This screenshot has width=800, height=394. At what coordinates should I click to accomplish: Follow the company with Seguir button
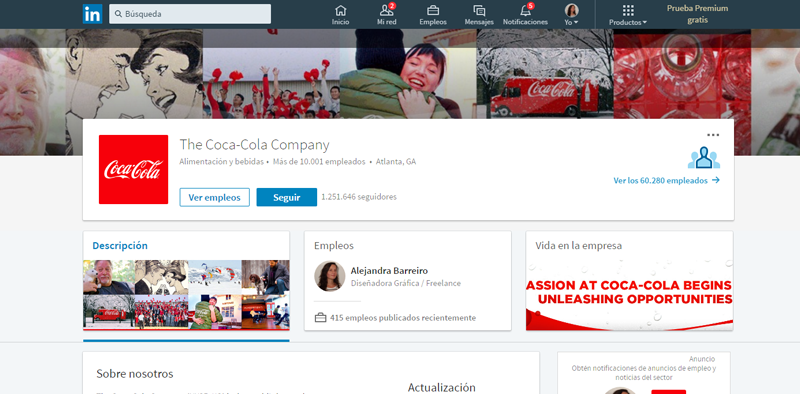pos(286,198)
